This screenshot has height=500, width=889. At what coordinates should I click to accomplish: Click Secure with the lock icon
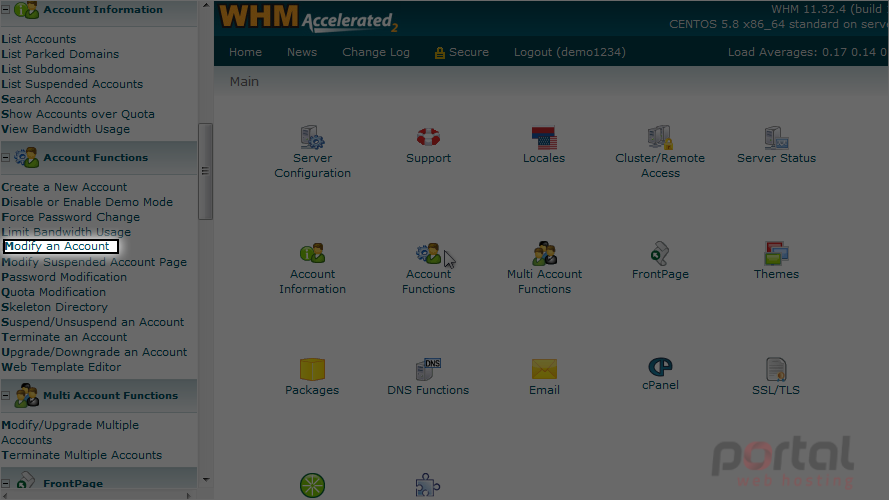point(462,52)
